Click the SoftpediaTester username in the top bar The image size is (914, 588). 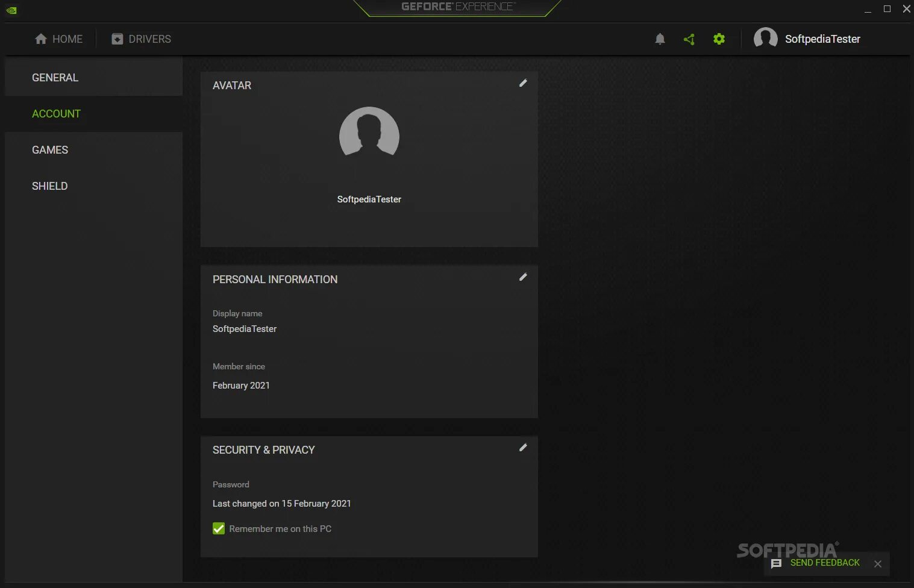(822, 39)
